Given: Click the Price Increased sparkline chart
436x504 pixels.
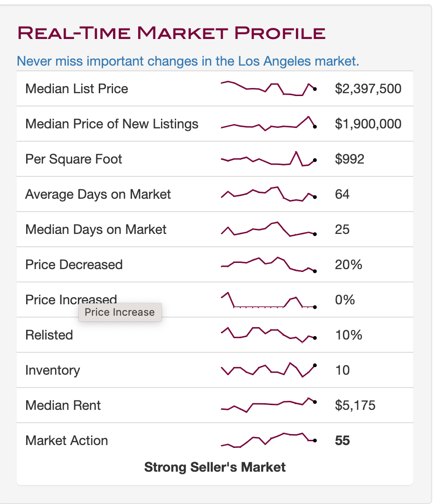Looking at the screenshot, I should coord(269,300).
